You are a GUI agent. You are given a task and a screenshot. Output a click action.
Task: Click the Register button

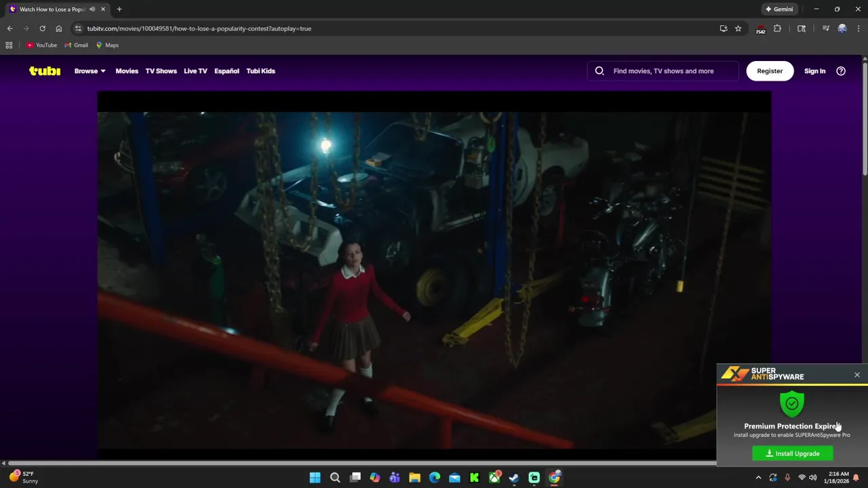point(770,70)
